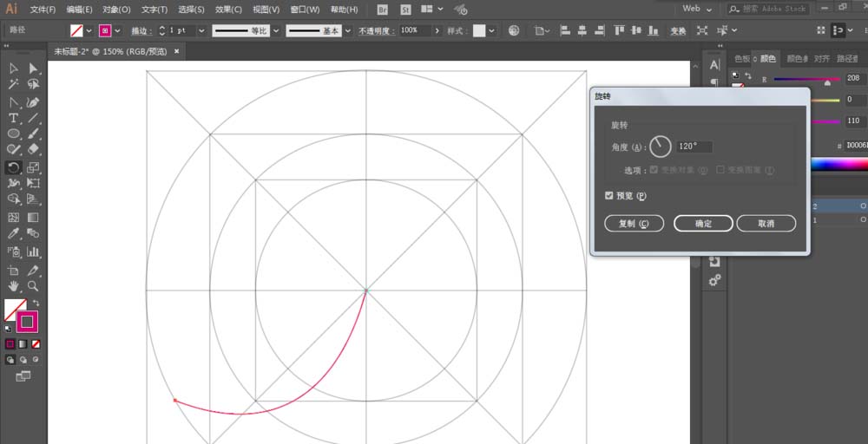Select the Paintbrush tool
Image resolution: width=868 pixels, height=444 pixels.
pos(33,134)
